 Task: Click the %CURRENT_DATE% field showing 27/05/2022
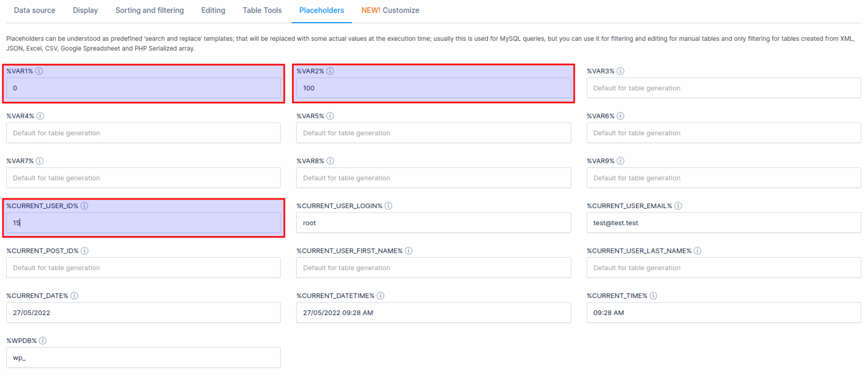(x=144, y=313)
